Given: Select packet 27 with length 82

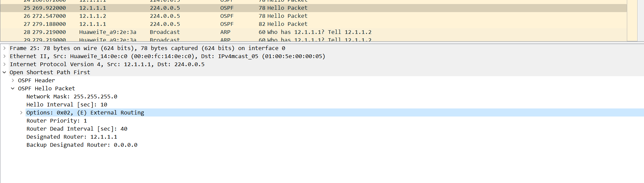Looking at the screenshot, I should (313, 24).
